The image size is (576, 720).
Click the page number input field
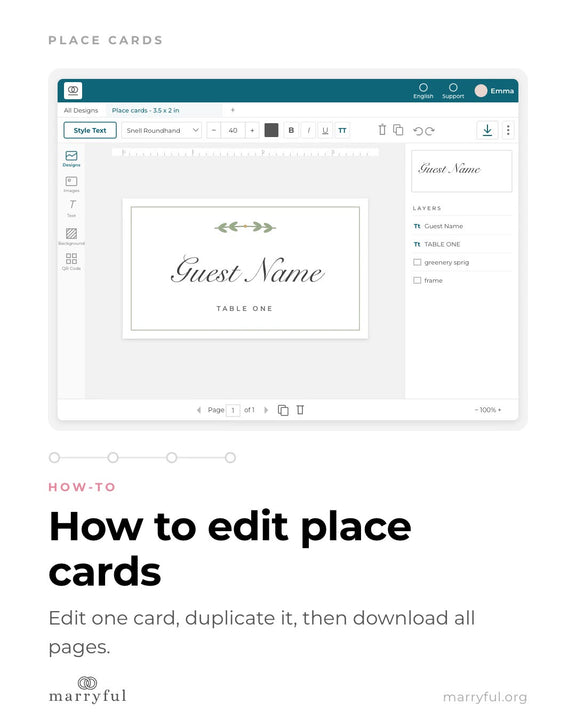point(233,410)
